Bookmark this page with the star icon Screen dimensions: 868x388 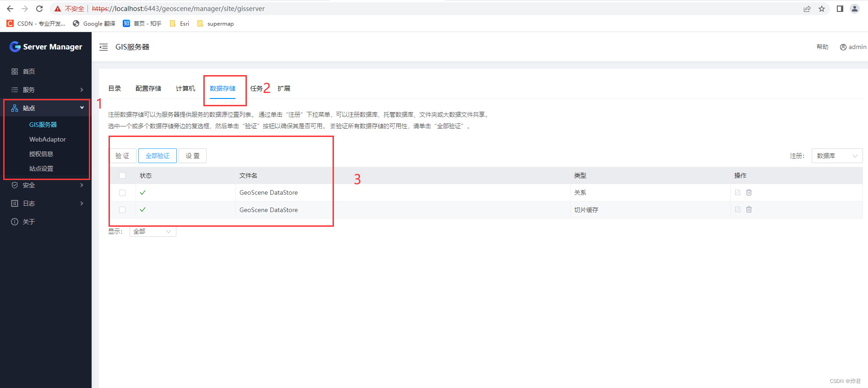pyautogui.click(x=822, y=9)
